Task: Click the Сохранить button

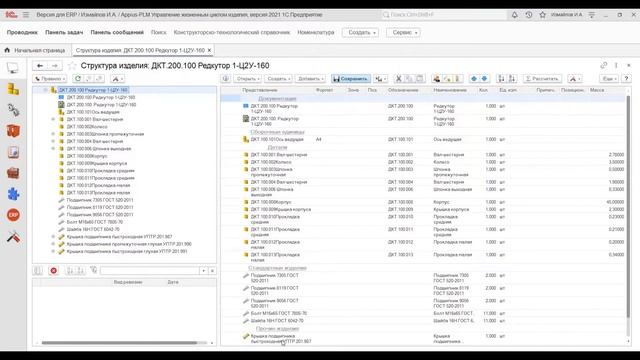Action: coord(351,79)
